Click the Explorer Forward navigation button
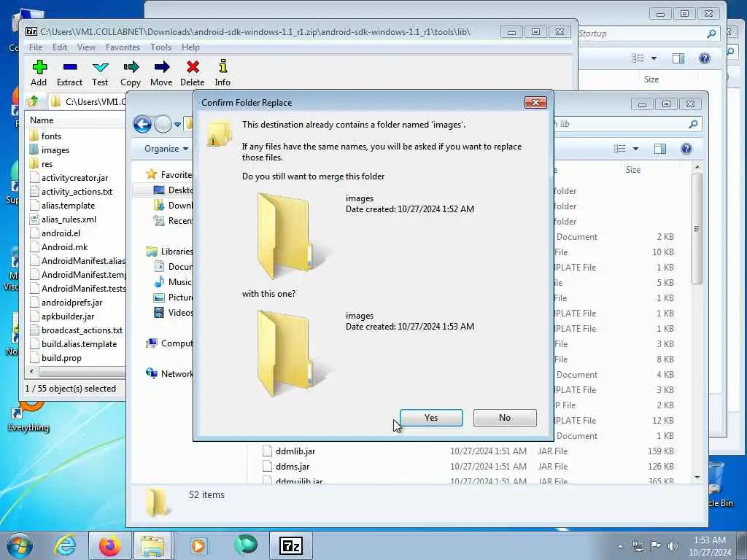 [x=163, y=124]
